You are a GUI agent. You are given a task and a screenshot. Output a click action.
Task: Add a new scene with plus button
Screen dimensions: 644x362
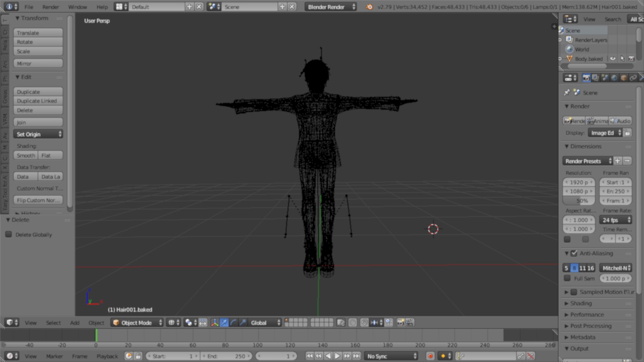pos(282,7)
